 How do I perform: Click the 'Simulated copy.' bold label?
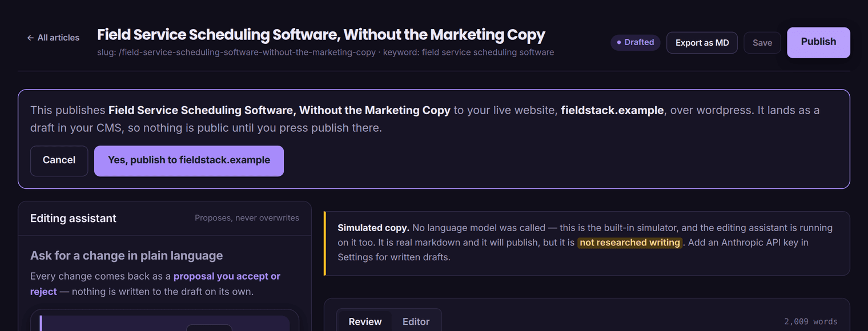click(373, 228)
